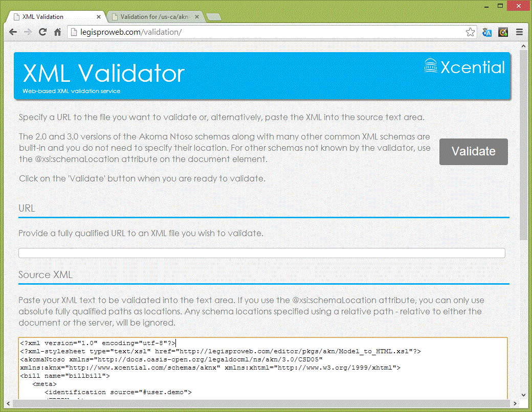Open the translate extension icon
The width and height of the screenshot is (532, 412).
coord(487,32)
